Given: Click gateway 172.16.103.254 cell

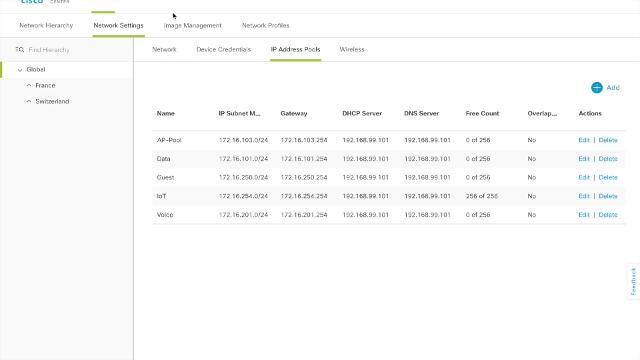Looking at the screenshot, I should click(x=304, y=140).
